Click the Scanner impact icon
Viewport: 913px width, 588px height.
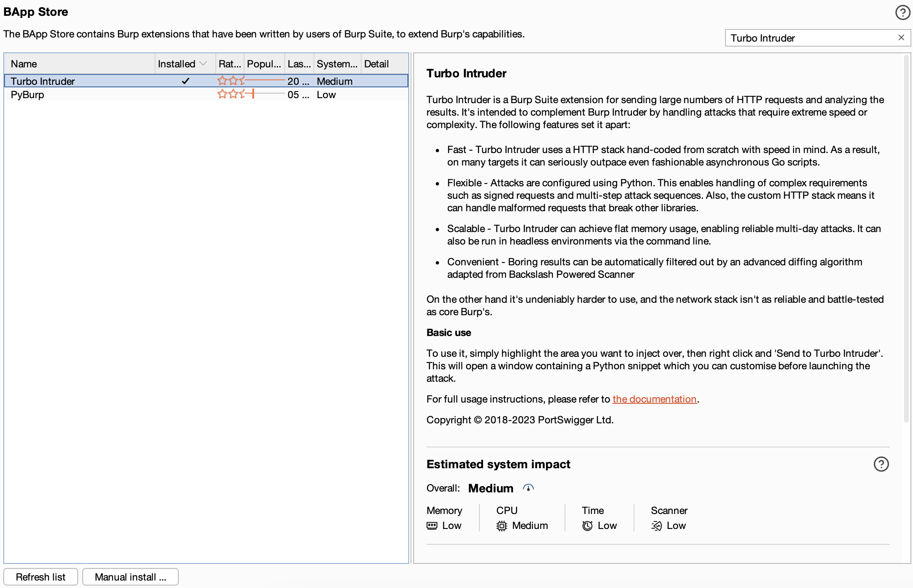(656, 526)
